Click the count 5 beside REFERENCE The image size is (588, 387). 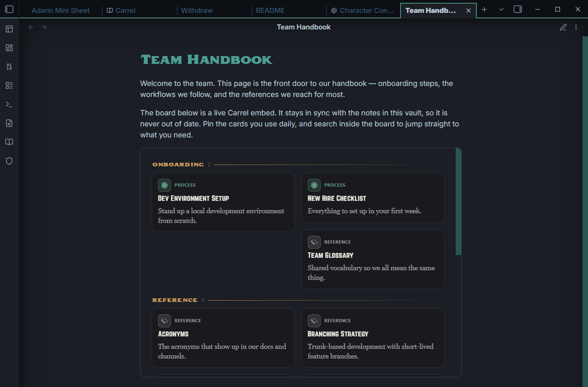203,300
